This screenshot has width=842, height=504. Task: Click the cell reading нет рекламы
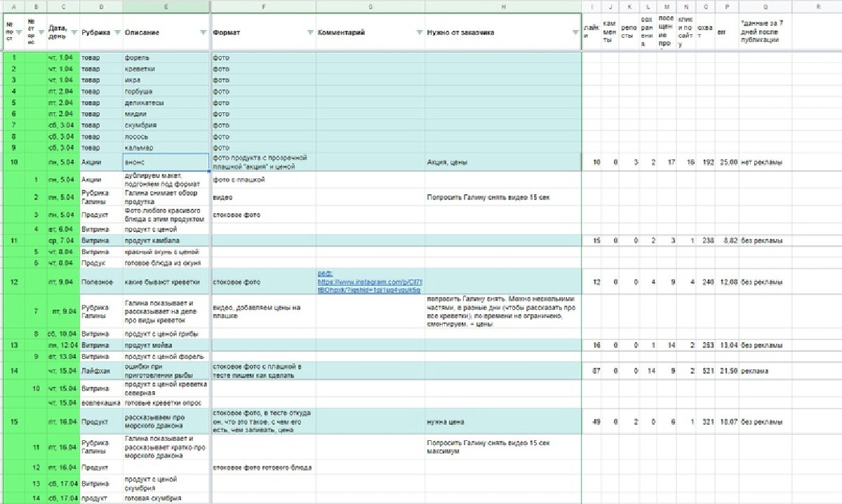click(x=767, y=162)
